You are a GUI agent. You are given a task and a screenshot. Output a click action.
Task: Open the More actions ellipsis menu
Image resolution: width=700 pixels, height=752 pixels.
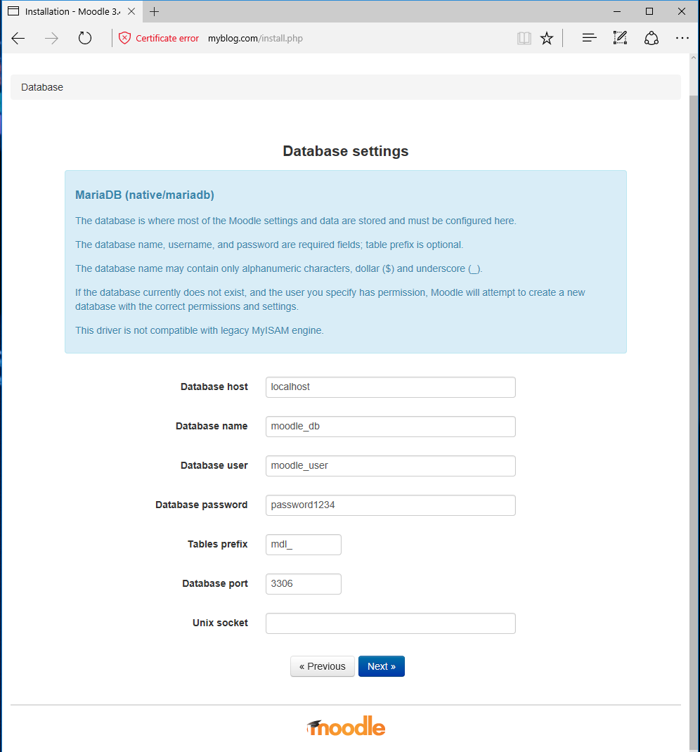pyautogui.click(x=682, y=38)
